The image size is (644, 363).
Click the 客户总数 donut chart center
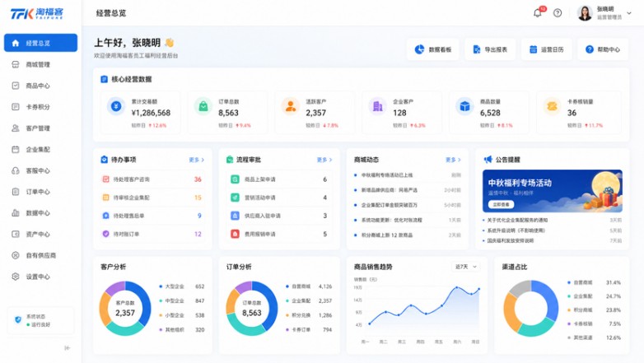coord(125,309)
